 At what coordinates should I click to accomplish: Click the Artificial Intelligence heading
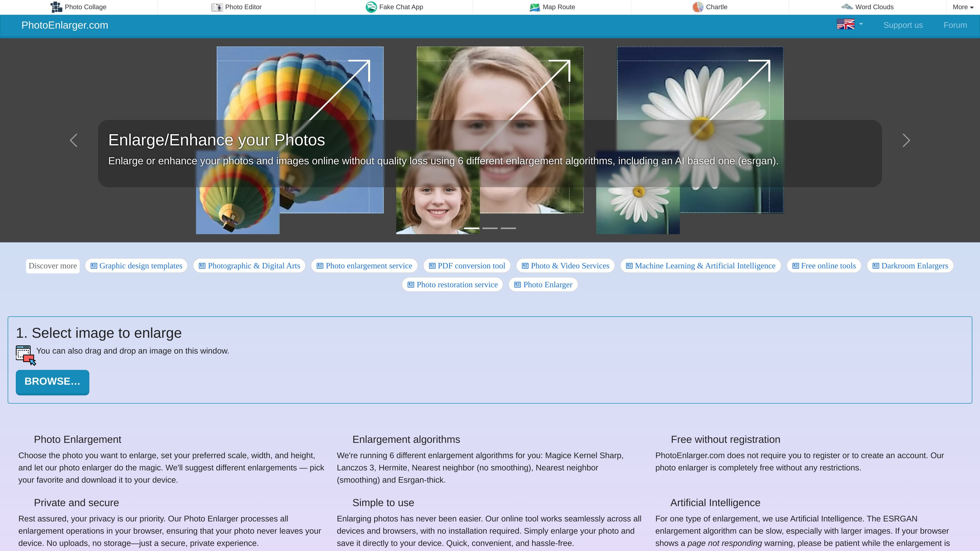tap(715, 503)
